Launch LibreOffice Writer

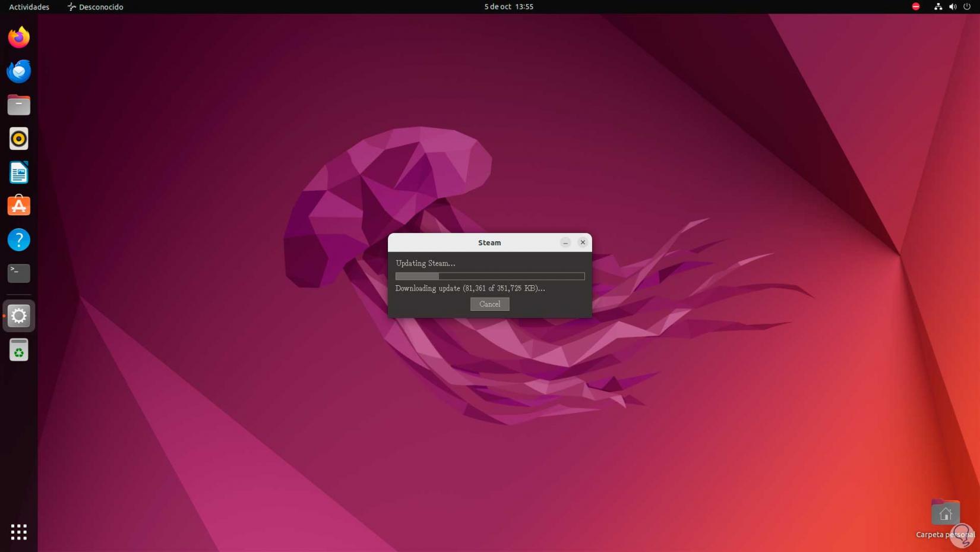coord(19,173)
